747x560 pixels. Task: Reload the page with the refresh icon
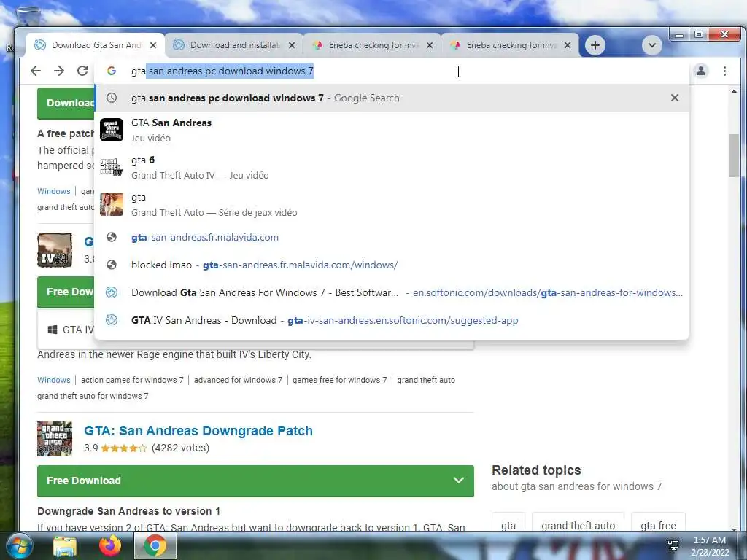(82, 71)
